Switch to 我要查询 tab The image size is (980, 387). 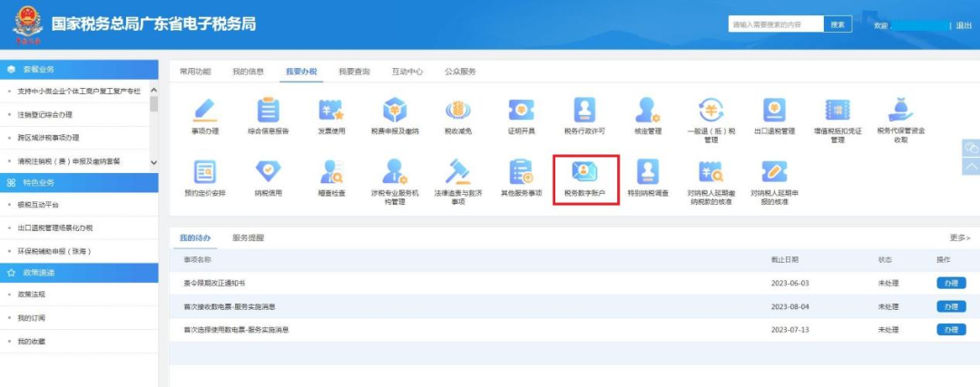(355, 72)
